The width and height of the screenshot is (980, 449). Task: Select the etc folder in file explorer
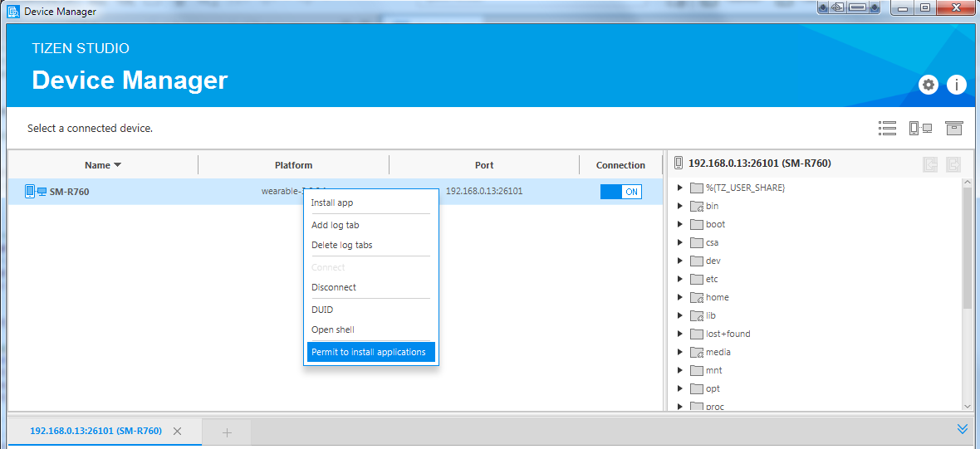712,279
